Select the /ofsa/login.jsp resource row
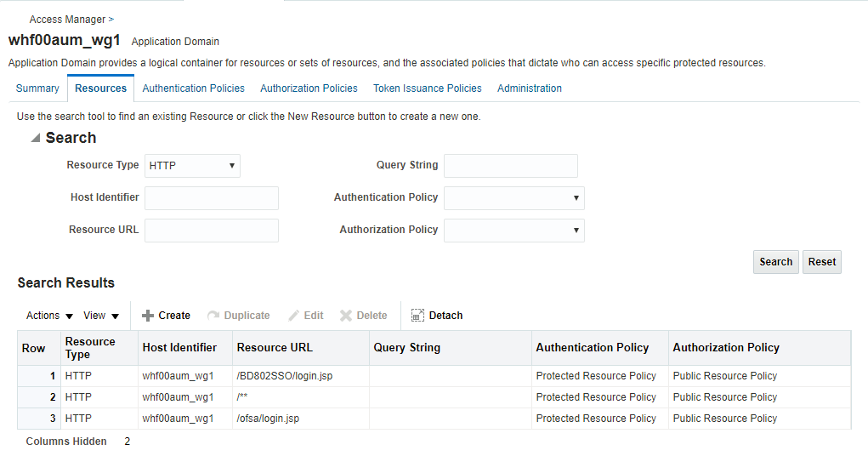This screenshot has width=868, height=456. tap(268, 419)
